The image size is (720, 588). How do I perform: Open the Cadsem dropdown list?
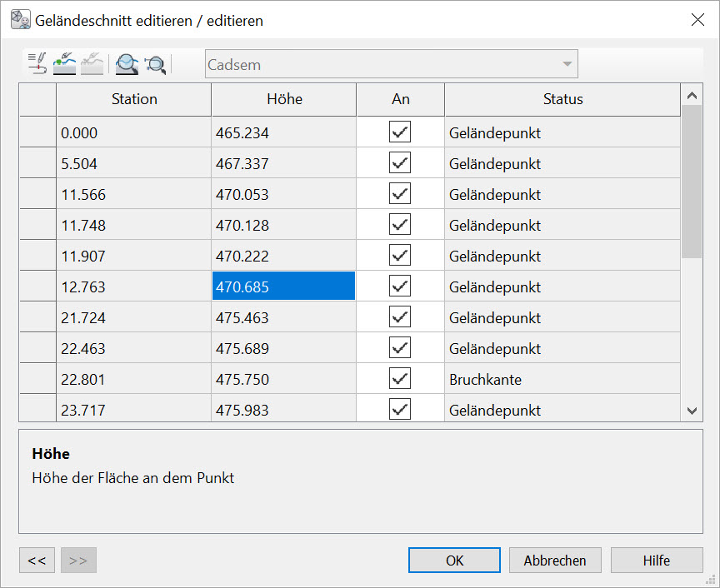pyautogui.click(x=567, y=64)
